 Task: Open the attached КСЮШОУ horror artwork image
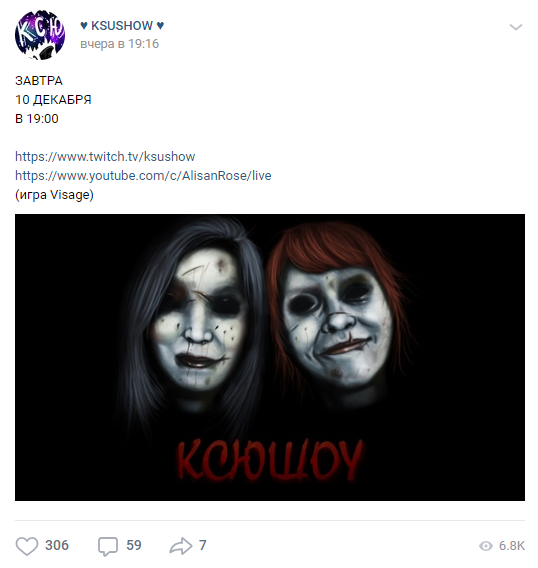point(270,357)
